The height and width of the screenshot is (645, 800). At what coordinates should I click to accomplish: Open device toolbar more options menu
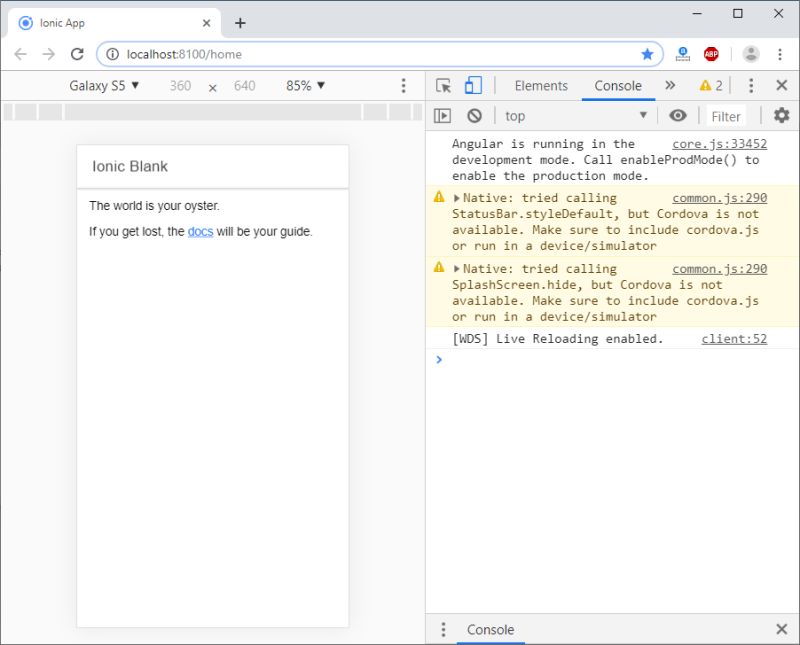(x=403, y=85)
